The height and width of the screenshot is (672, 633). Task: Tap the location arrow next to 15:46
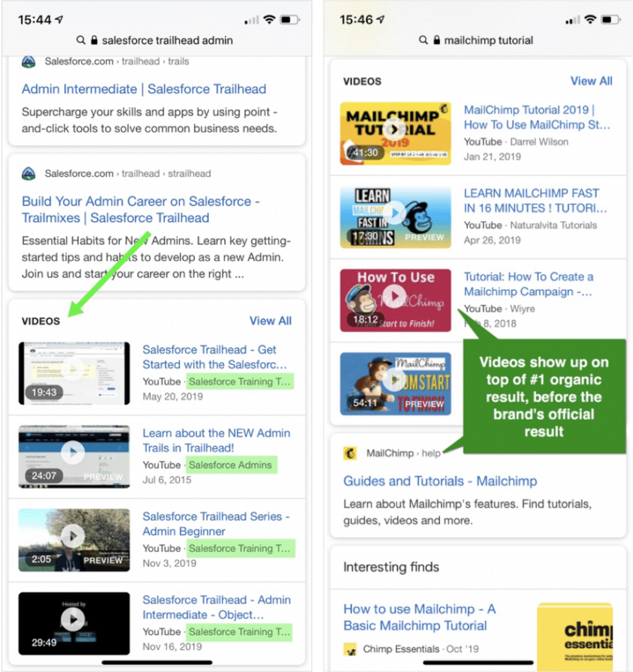point(380,19)
